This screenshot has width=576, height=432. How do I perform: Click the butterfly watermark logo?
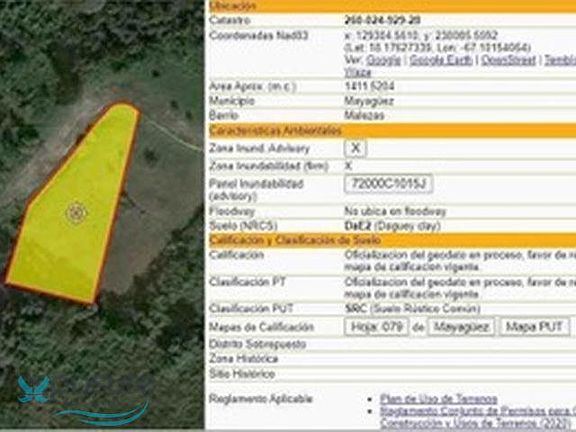pyautogui.click(x=33, y=389)
